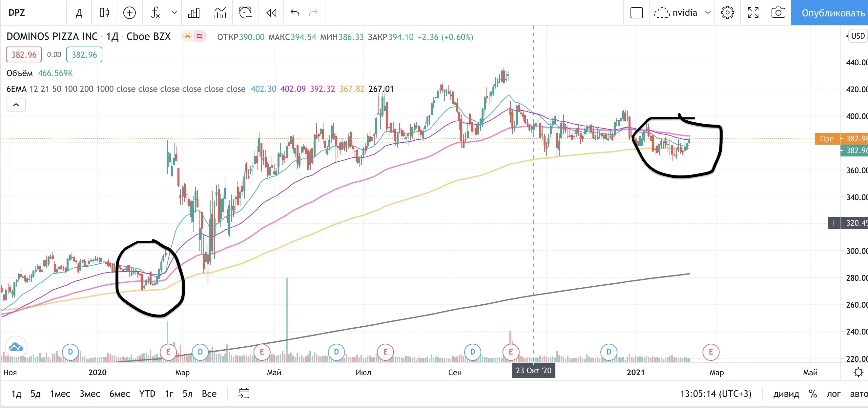The height and width of the screenshot is (408, 868).
Task: Click the 6EMA value 402.30
Action: pos(263,89)
